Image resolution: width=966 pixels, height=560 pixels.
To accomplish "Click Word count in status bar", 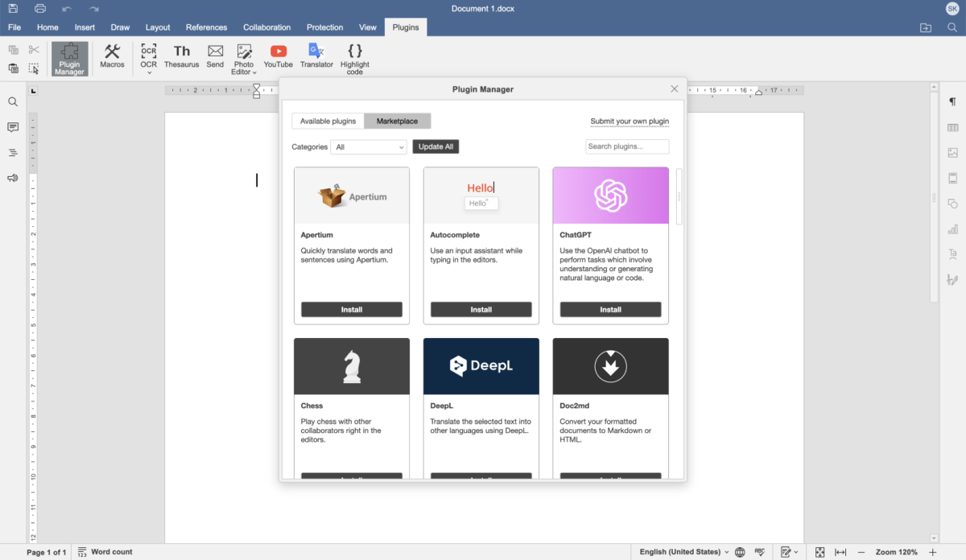I will click(105, 552).
